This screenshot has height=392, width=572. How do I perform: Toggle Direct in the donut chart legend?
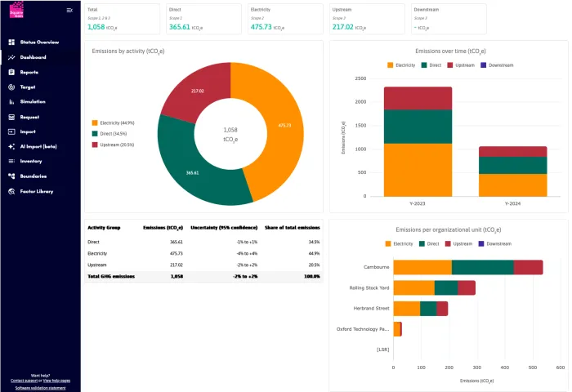[x=109, y=134]
